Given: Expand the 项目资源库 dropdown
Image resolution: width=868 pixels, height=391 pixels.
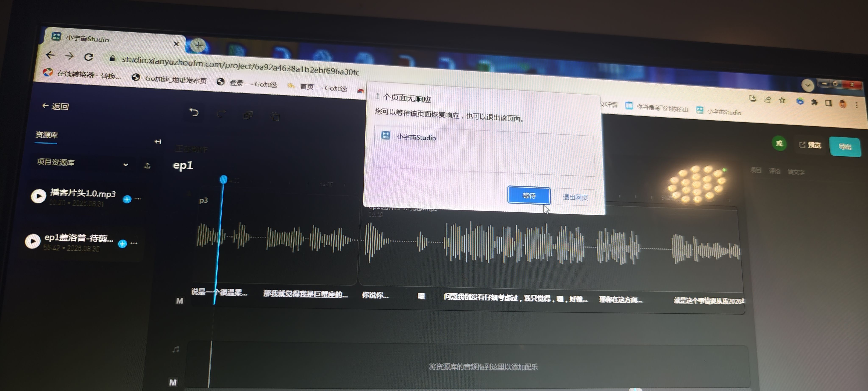Looking at the screenshot, I should (126, 165).
